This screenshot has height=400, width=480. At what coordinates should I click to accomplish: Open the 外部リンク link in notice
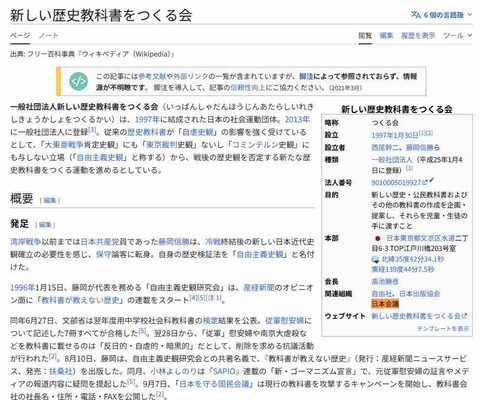point(190,76)
